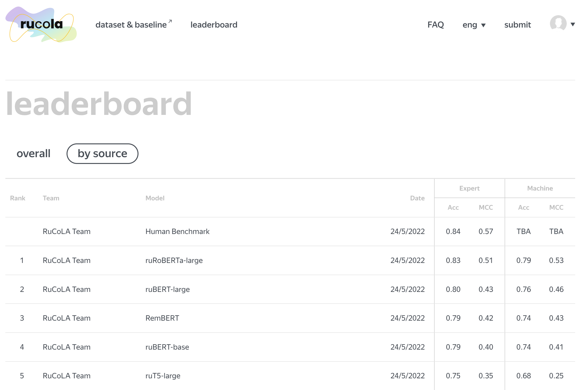Click the Rank column header
This screenshot has width=588, height=390.
click(x=18, y=198)
